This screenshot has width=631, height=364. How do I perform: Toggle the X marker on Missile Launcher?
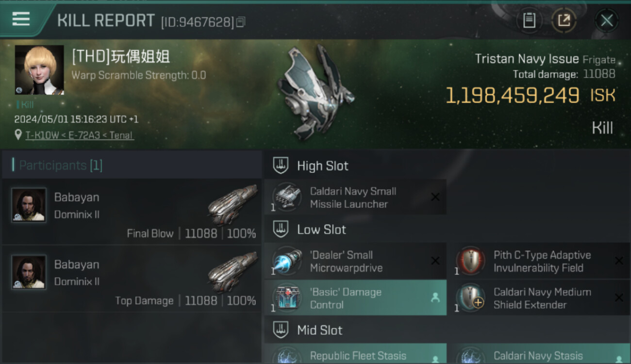[435, 197]
